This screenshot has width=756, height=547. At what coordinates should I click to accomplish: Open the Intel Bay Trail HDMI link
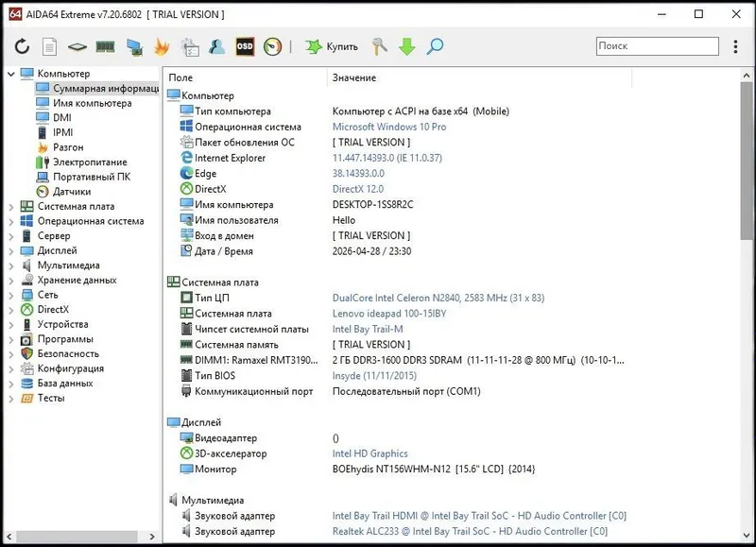coord(479,516)
